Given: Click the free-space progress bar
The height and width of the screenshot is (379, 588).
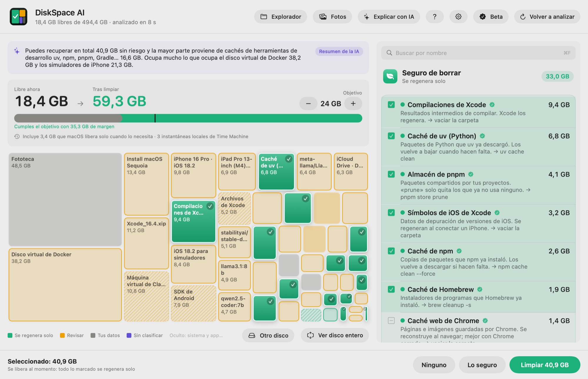Looking at the screenshot, I should coord(188,118).
